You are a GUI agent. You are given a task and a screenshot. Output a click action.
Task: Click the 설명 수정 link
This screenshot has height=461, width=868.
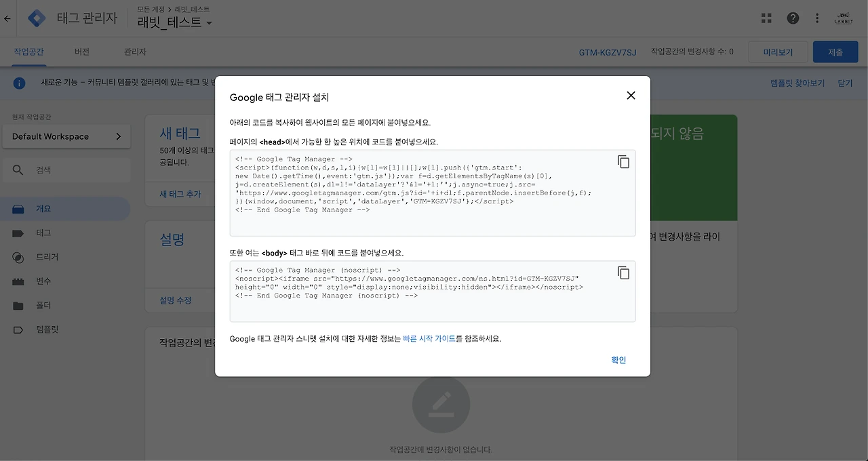pos(176,300)
